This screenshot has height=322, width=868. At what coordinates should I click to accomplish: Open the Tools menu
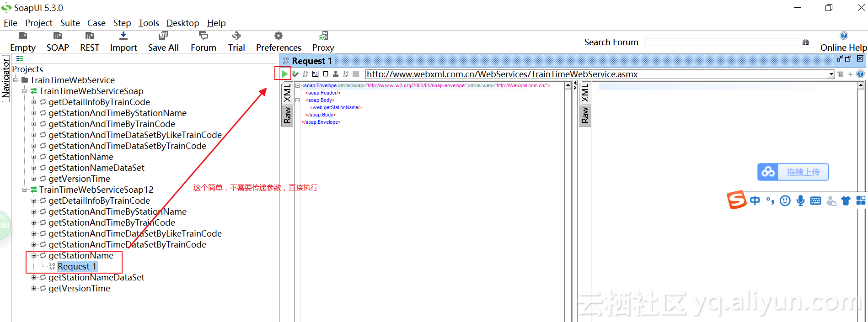[149, 23]
